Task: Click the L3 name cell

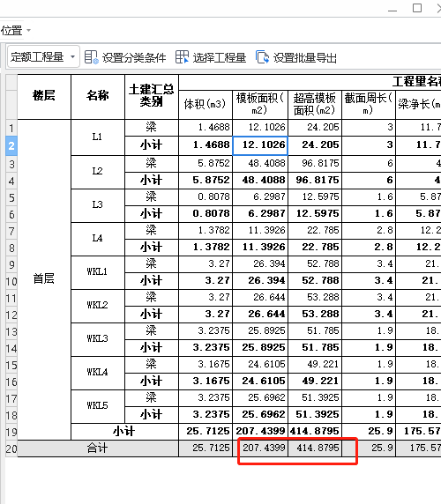Action: (x=98, y=205)
